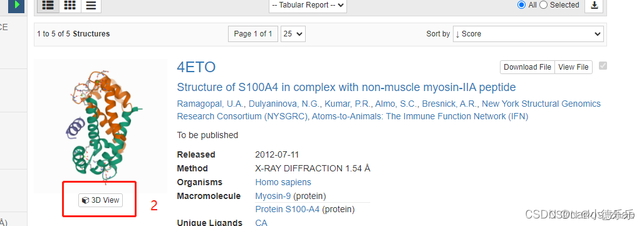The width and height of the screenshot is (644, 226).
Task: Open the Myosin-9 macromolecule link
Action: (273, 196)
